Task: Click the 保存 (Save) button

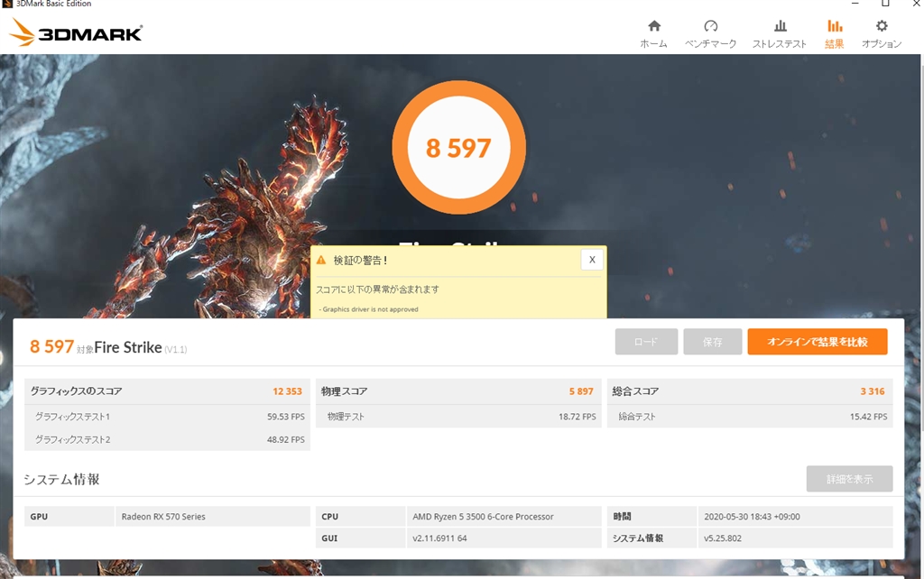Action: click(x=713, y=342)
